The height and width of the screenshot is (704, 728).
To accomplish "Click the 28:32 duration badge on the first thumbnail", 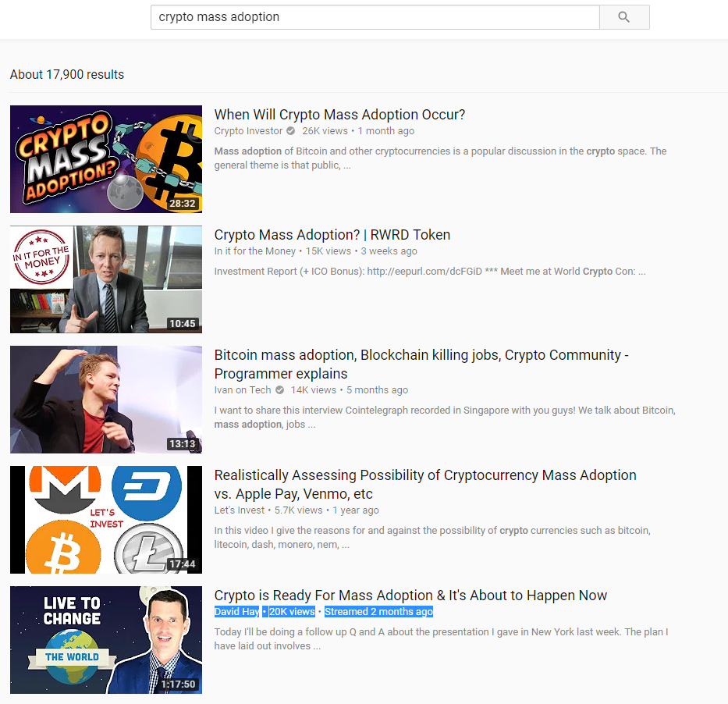I will 183,204.
